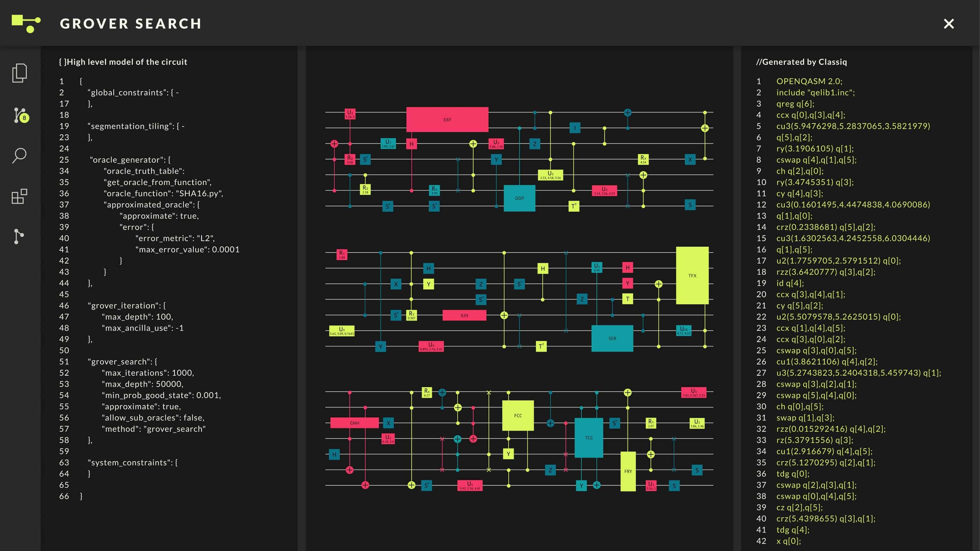Click the pink KJH gate block

pyautogui.click(x=464, y=315)
